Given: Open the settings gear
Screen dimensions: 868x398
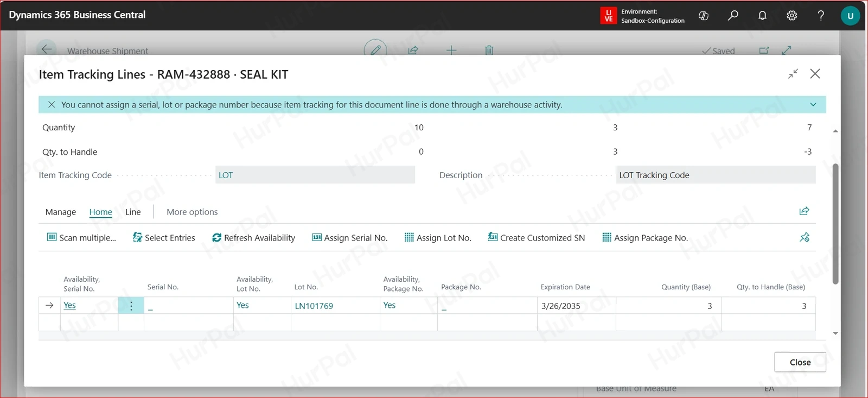Looking at the screenshot, I should coord(792,16).
